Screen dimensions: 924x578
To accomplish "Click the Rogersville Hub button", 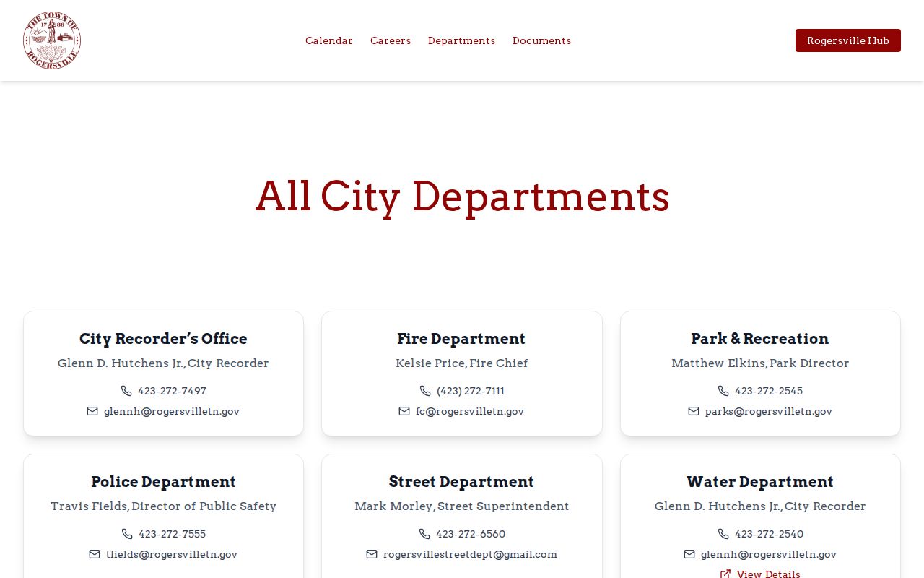I will [848, 40].
